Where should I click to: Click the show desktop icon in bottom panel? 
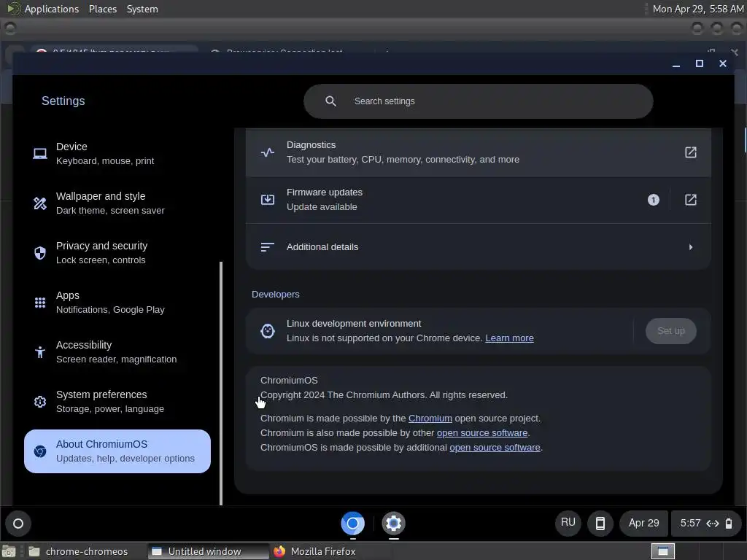coord(9,551)
